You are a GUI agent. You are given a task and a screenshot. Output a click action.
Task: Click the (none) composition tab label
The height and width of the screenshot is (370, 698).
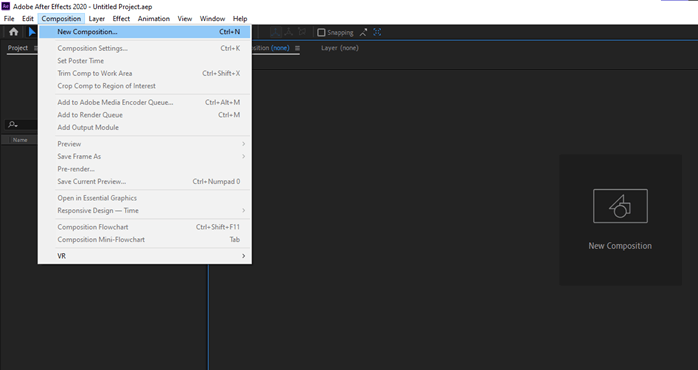(280, 48)
